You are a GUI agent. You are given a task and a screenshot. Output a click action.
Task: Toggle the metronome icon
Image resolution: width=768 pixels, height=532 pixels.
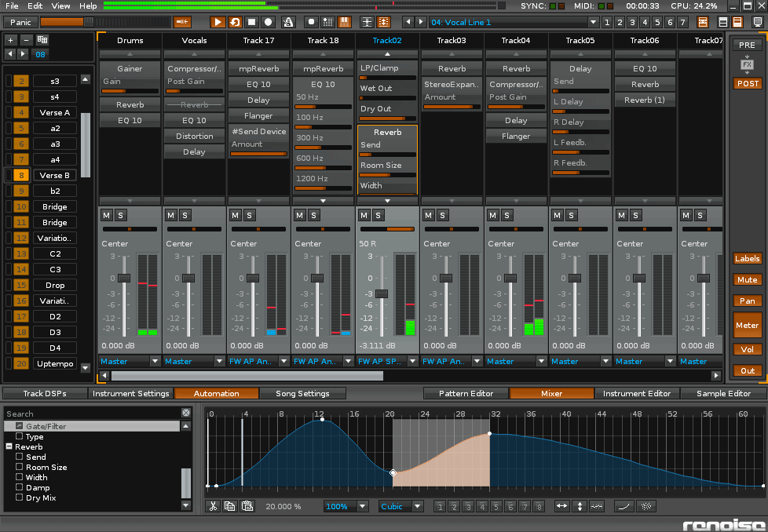click(288, 22)
